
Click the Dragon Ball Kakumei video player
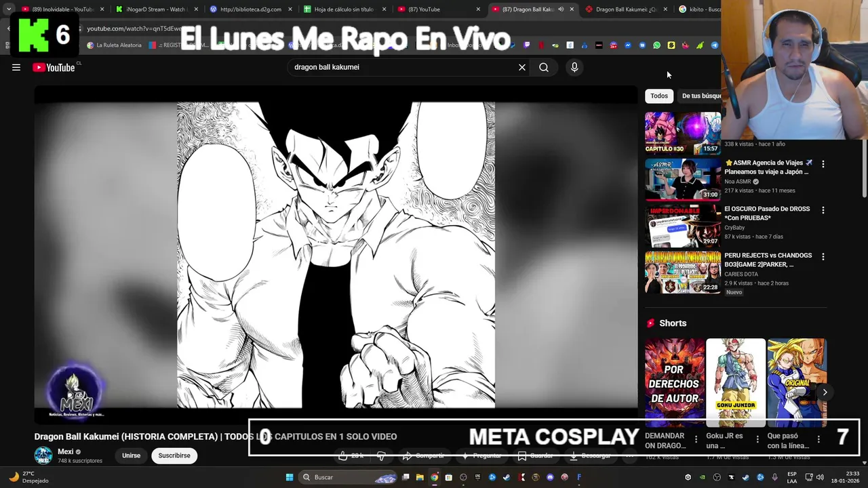coord(336,255)
